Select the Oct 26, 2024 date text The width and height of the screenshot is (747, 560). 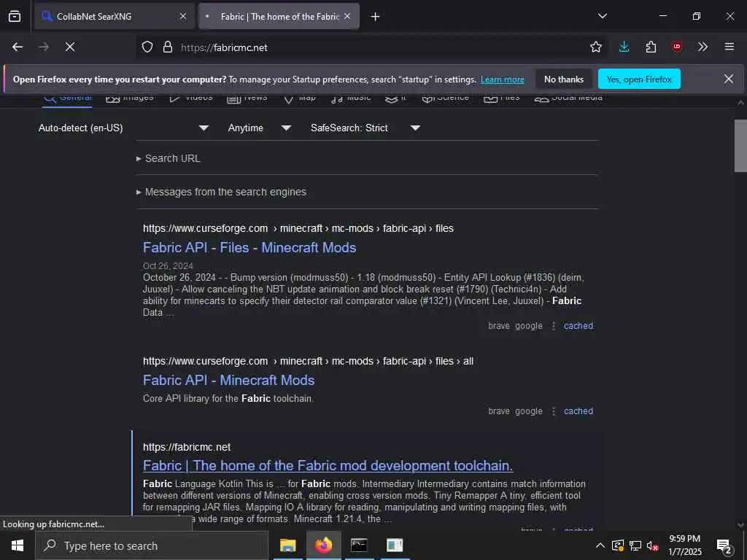pos(168,265)
